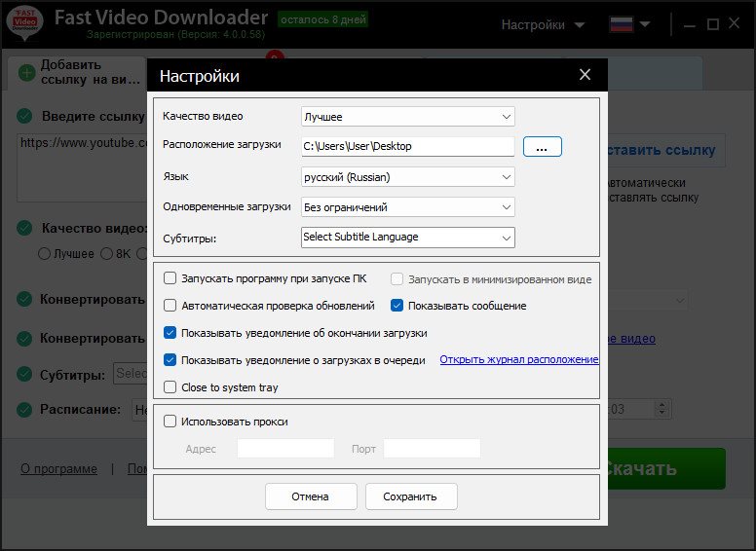Click the Вставить ссылку button in main window

pyautogui.click(x=666, y=150)
